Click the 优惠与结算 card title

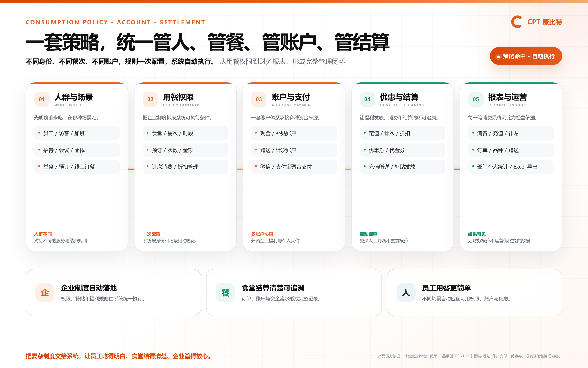[x=399, y=97]
